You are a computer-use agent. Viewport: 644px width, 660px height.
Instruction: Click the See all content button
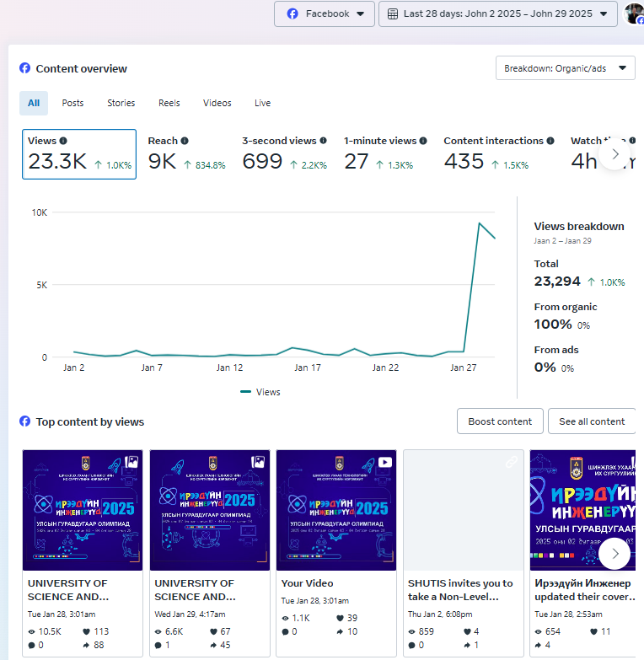pos(592,421)
